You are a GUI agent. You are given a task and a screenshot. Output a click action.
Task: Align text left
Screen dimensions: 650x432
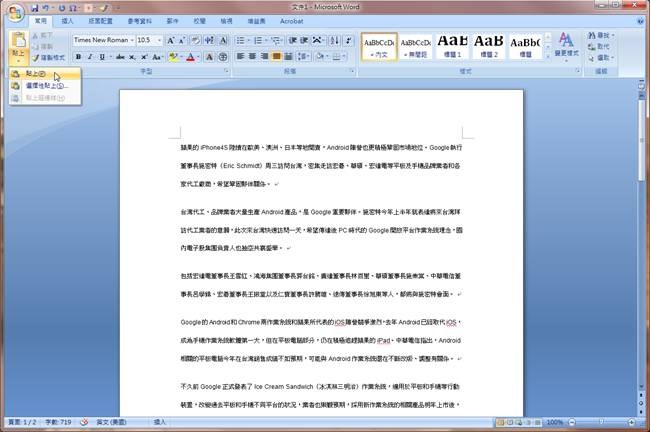pos(240,56)
